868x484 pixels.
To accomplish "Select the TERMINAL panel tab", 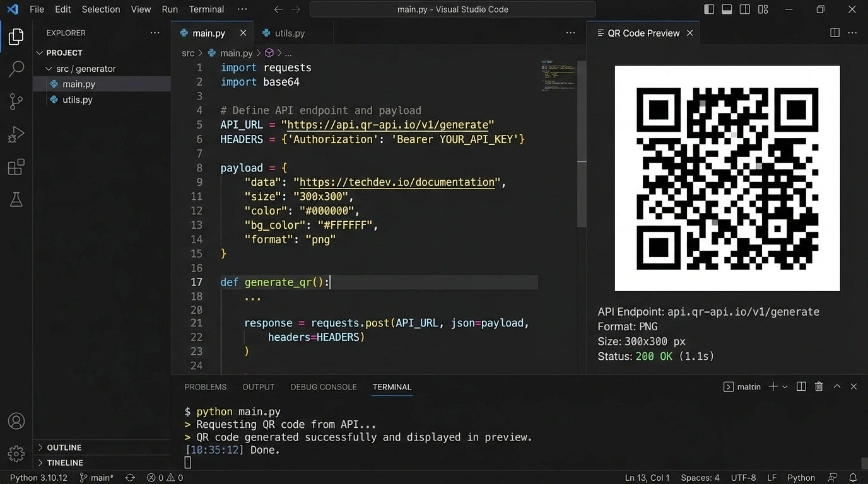I will (392, 387).
